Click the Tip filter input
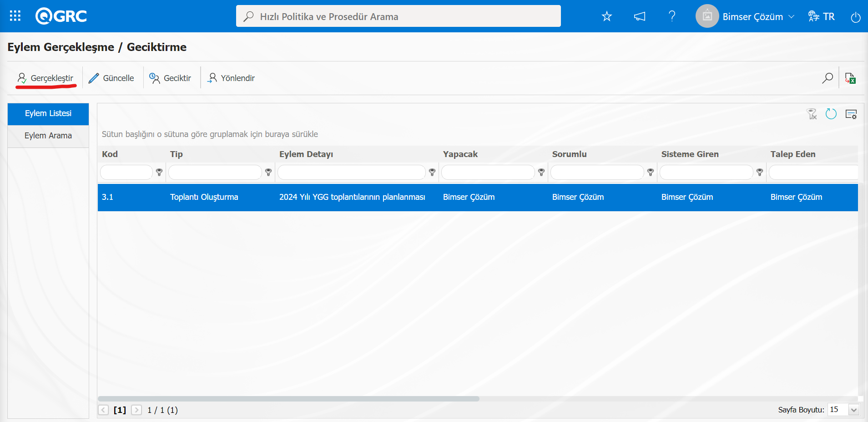Screen dimensions: 868x422 point(215,172)
